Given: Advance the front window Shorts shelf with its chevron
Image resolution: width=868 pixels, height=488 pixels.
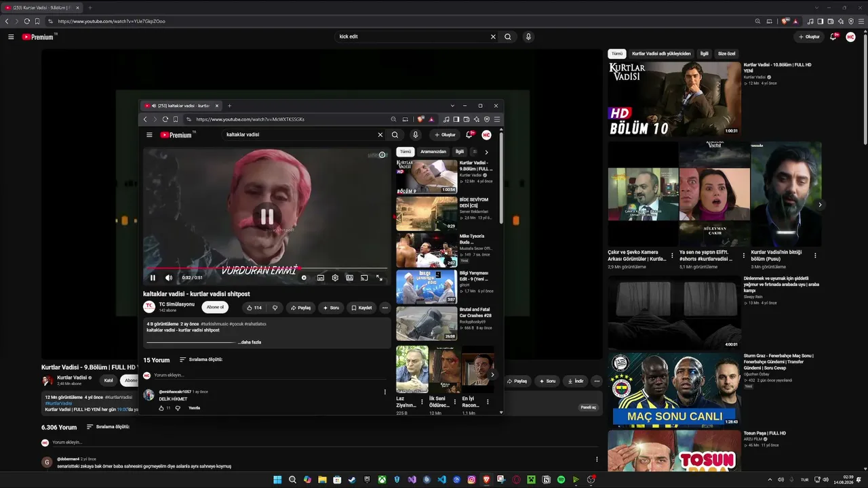Looking at the screenshot, I should point(492,374).
